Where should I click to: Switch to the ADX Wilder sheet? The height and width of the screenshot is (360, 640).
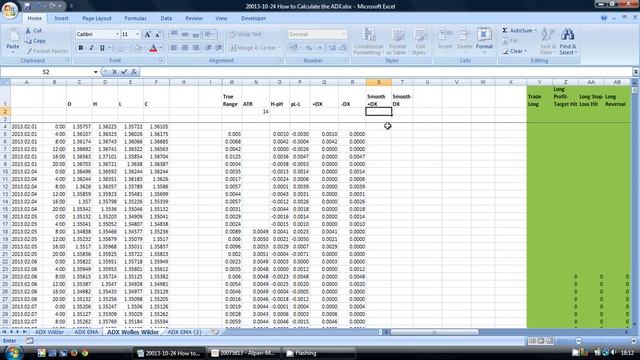49,332
